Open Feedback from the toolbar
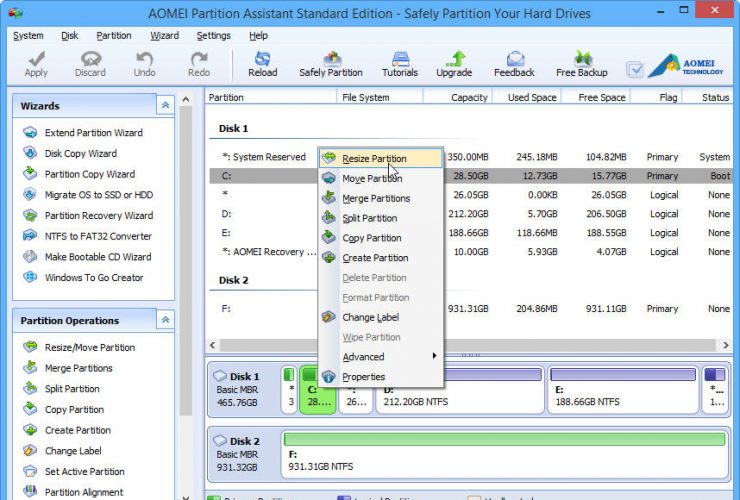This screenshot has width=740, height=500. [514, 64]
